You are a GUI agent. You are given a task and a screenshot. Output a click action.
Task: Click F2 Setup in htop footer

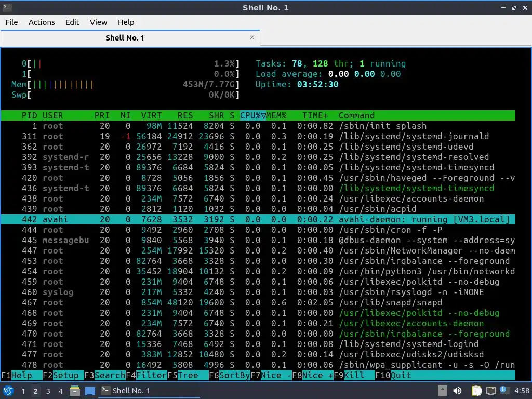63,375
